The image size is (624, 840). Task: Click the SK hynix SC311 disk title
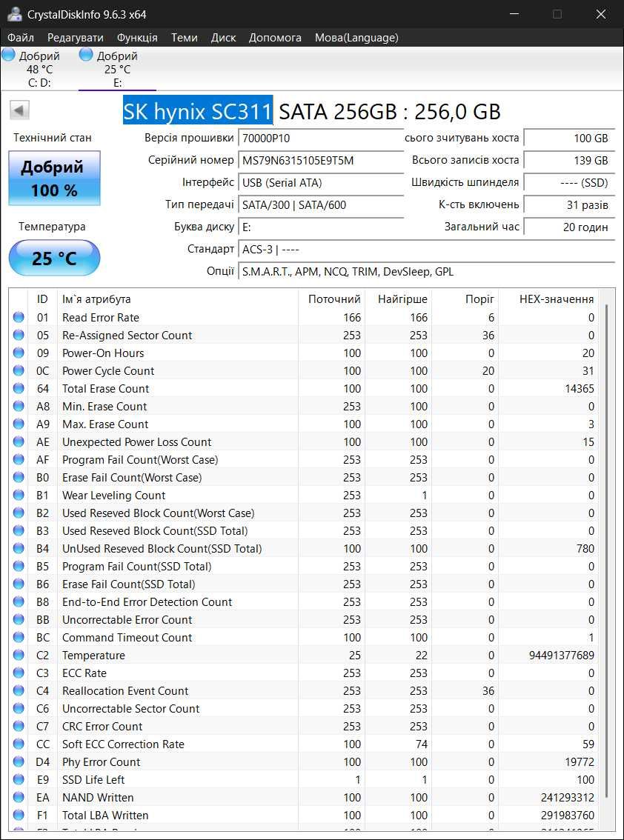[199, 111]
